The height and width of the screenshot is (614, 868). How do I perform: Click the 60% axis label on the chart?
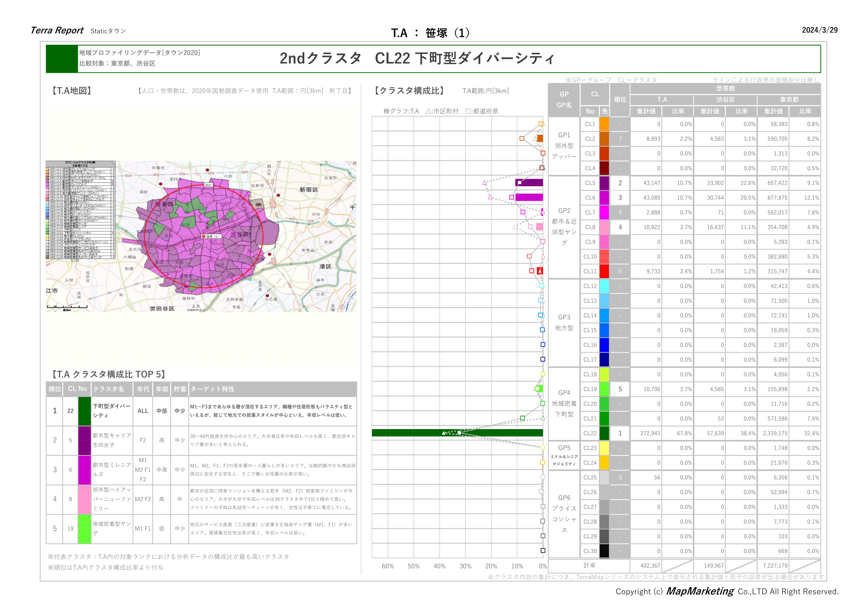point(388,566)
